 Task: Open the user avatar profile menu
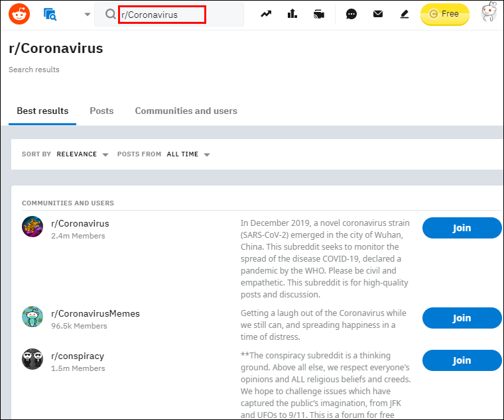pos(489,12)
